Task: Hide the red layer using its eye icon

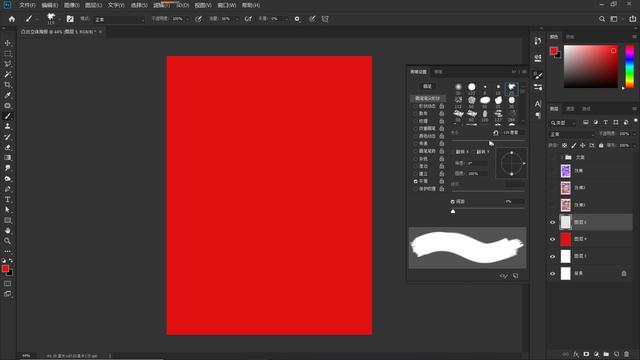Action: 553,239
